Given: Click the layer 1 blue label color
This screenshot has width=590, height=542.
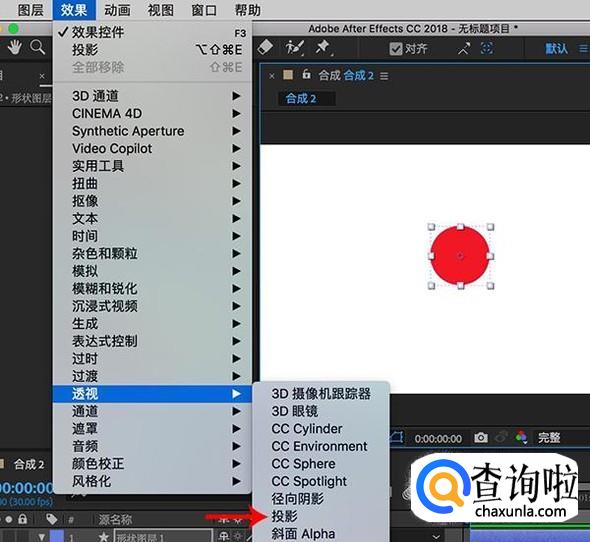Looking at the screenshot, I should (x=57, y=536).
